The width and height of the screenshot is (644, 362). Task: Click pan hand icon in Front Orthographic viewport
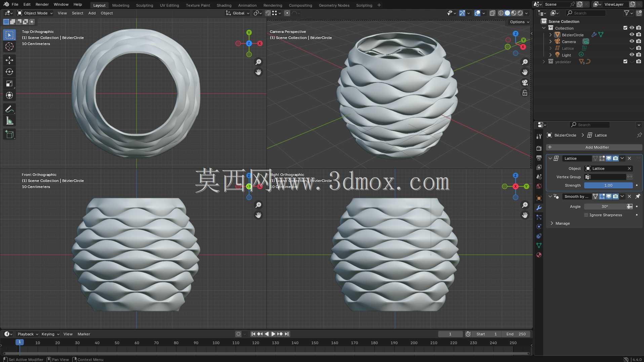click(258, 215)
